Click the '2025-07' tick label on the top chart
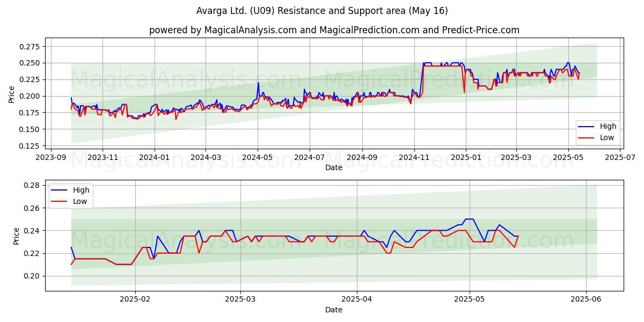The height and width of the screenshot is (322, 644). (x=620, y=158)
